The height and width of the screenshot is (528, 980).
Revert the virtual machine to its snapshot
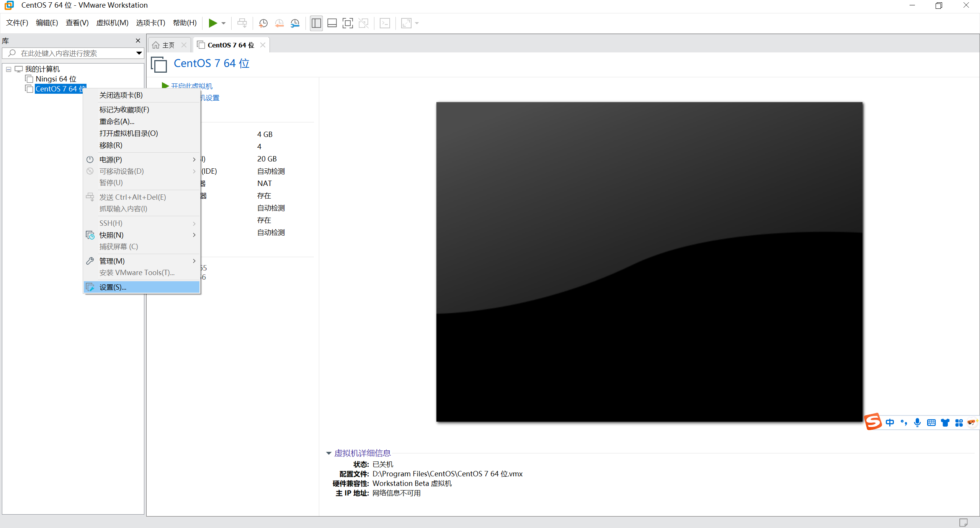pos(279,23)
